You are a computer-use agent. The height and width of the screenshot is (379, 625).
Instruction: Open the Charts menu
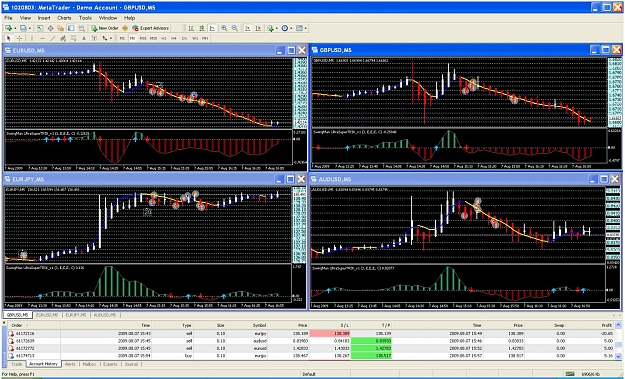coord(64,18)
